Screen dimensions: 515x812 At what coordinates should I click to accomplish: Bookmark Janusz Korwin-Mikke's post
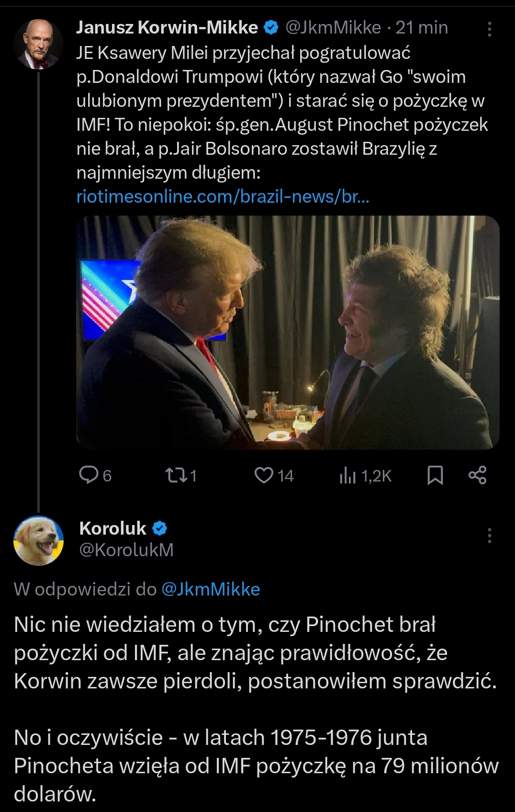pos(435,475)
